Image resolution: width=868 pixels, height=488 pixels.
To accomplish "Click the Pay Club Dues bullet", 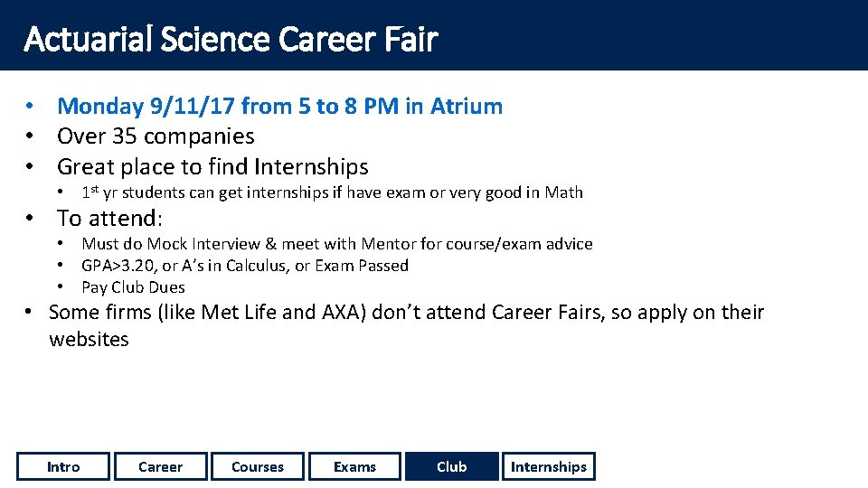I will tap(134, 287).
